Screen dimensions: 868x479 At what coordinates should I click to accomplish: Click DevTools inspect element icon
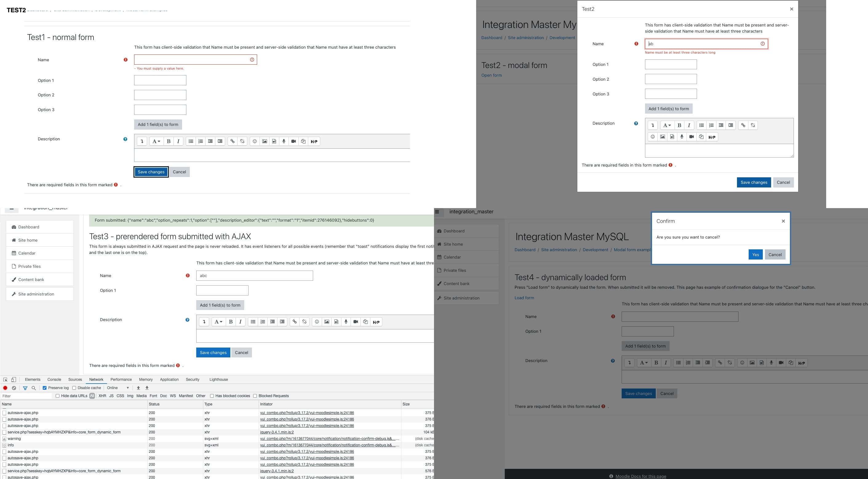(6, 380)
